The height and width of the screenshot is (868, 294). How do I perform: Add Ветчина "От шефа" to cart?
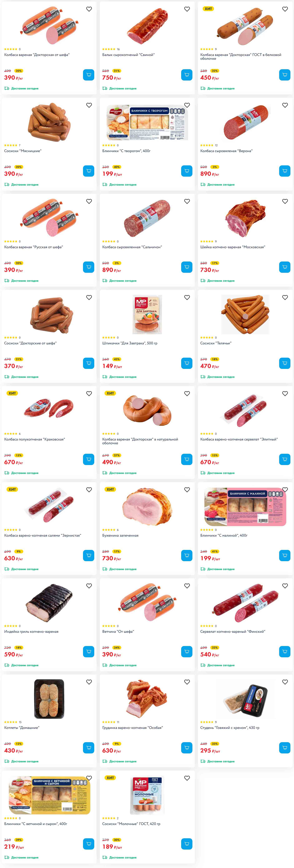[187, 652]
